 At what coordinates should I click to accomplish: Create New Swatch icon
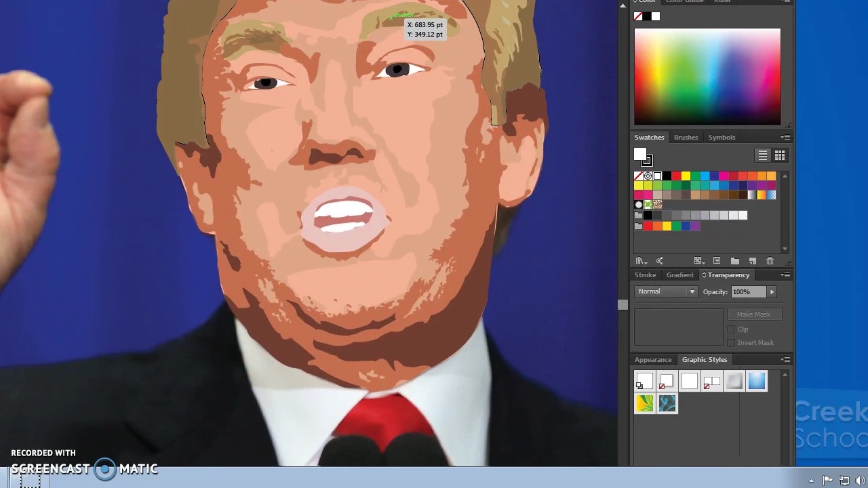pos(753,261)
